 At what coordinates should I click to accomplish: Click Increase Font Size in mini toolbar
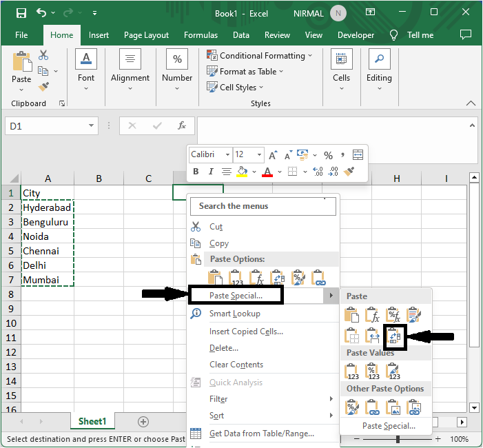point(274,155)
